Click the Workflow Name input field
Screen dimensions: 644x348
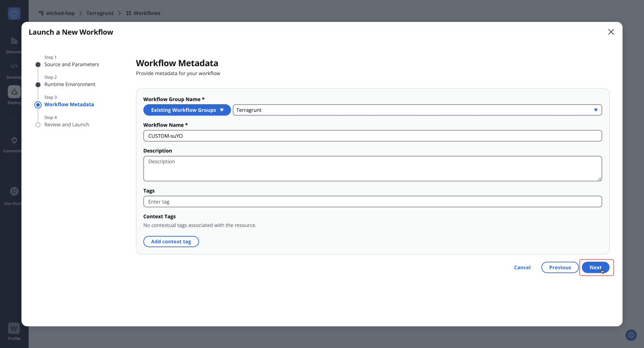click(372, 136)
